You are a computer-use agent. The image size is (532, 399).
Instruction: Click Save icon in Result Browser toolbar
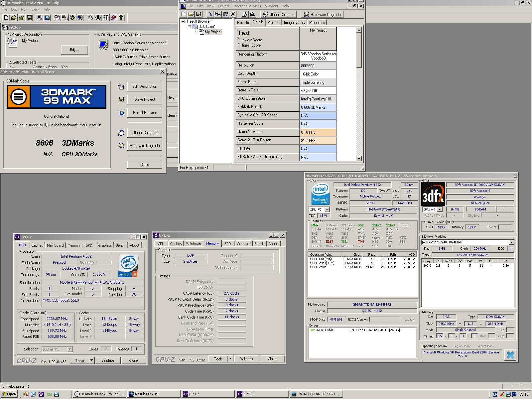click(199, 14)
